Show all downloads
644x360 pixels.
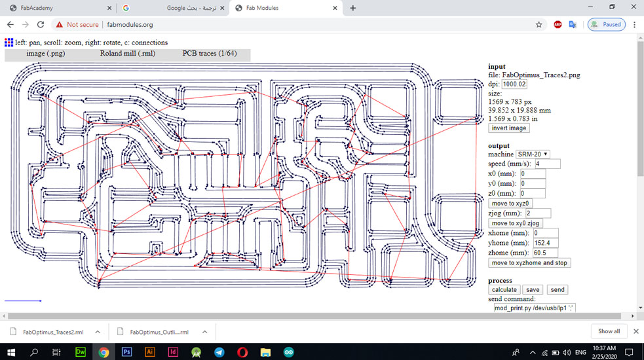(x=609, y=331)
